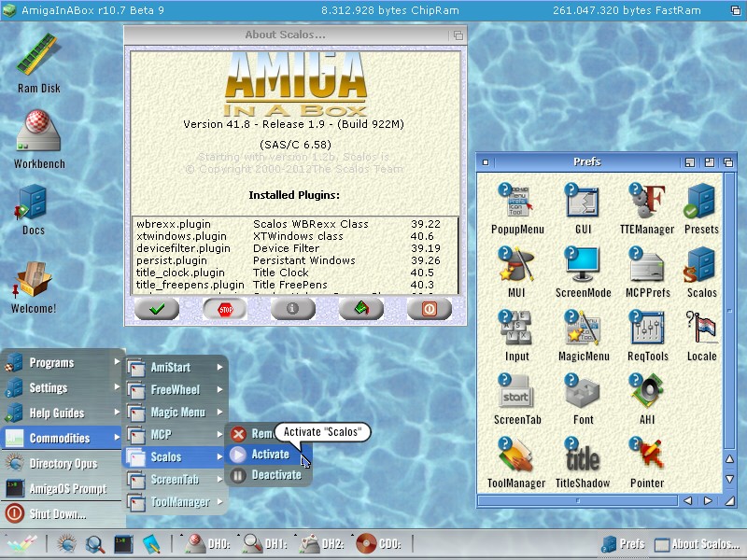This screenshot has height=560, width=747.
Task: Click the green checkmark button in About Scalos
Action: click(156, 309)
